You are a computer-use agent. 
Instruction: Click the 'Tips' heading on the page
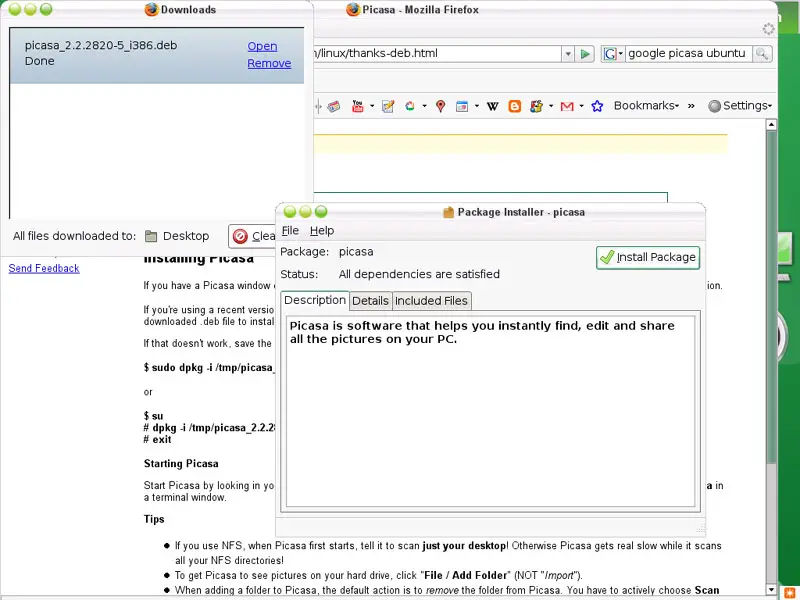tap(154, 519)
